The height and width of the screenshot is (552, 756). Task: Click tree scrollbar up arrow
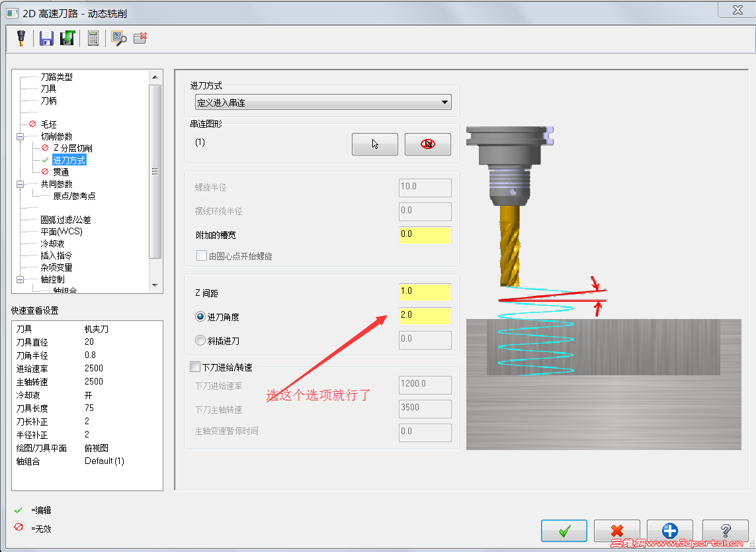click(x=155, y=77)
